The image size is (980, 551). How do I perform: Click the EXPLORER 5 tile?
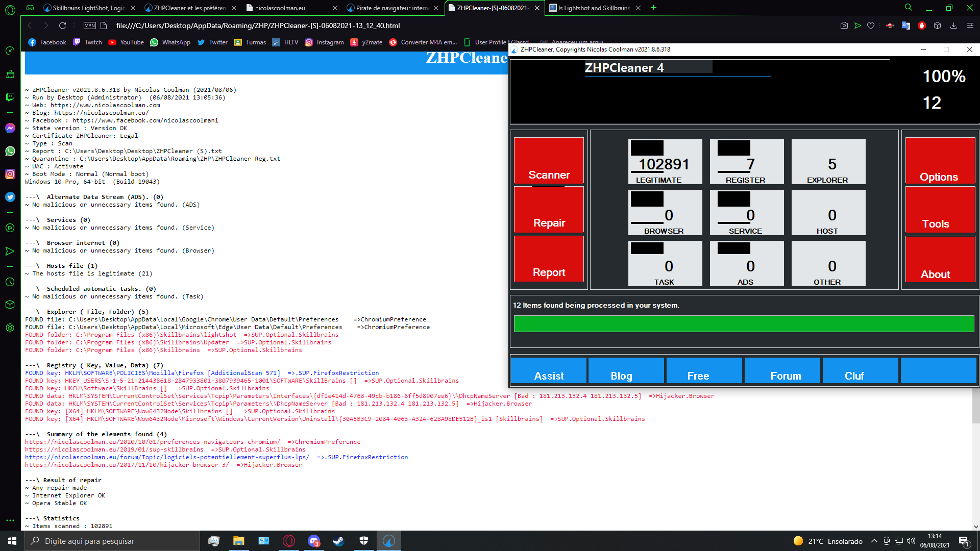(828, 161)
